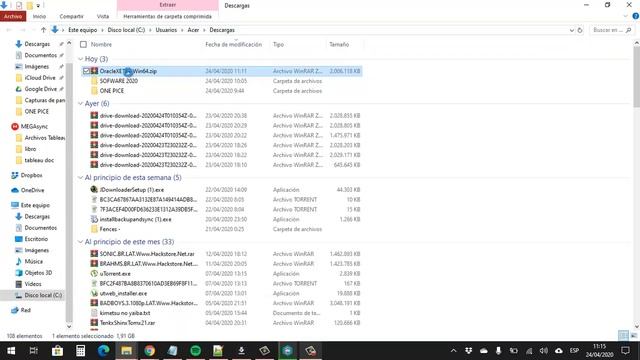
Task: Open Dropbox in the navigation pane
Action: click(x=31, y=175)
